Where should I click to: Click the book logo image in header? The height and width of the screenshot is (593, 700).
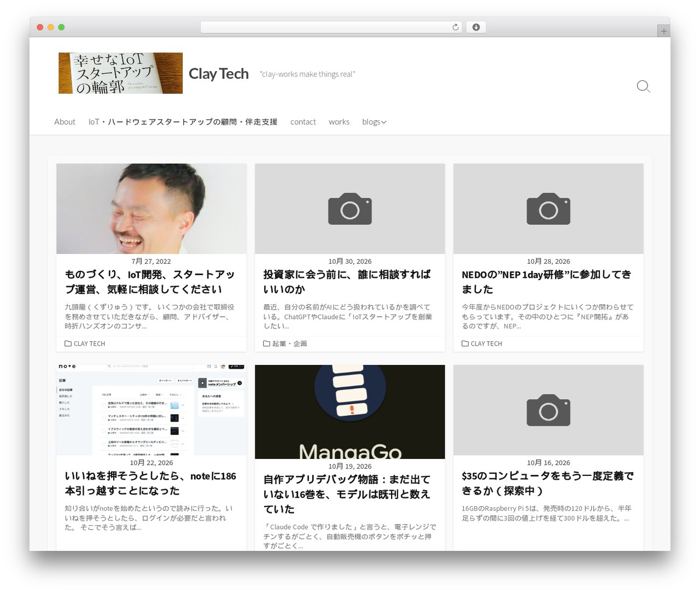tap(120, 73)
